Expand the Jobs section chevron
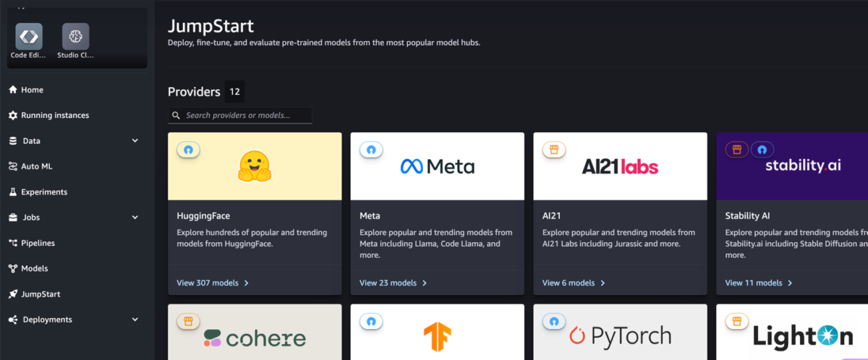This screenshot has width=868, height=360. (135, 217)
